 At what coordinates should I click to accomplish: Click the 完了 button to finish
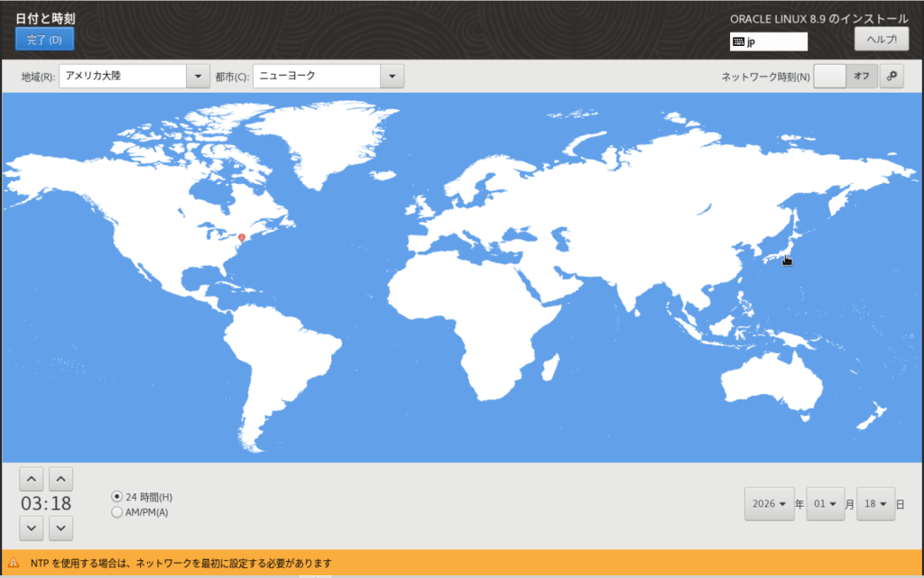click(x=43, y=38)
